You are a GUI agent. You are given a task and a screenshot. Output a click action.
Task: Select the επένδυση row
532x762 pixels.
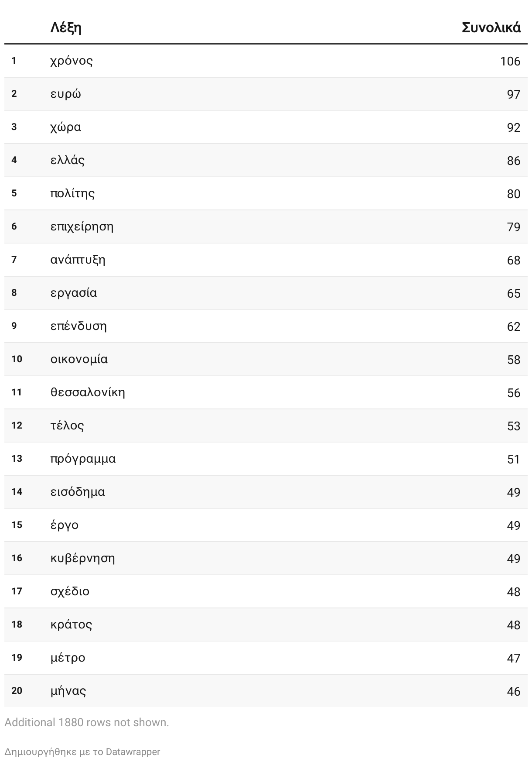[266, 326]
